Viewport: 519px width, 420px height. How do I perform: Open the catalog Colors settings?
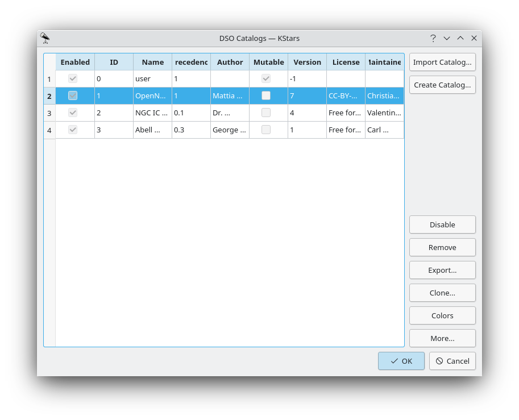442,315
